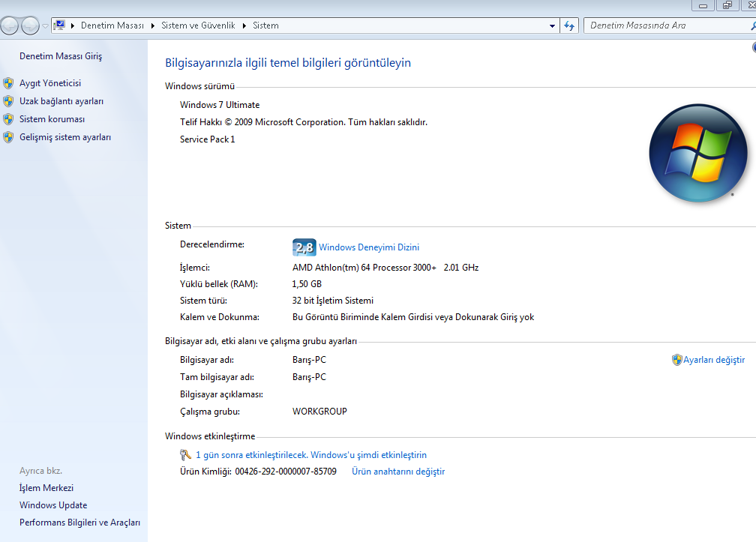Click the Refresh address bar button
The image size is (756, 542).
coord(569,26)
